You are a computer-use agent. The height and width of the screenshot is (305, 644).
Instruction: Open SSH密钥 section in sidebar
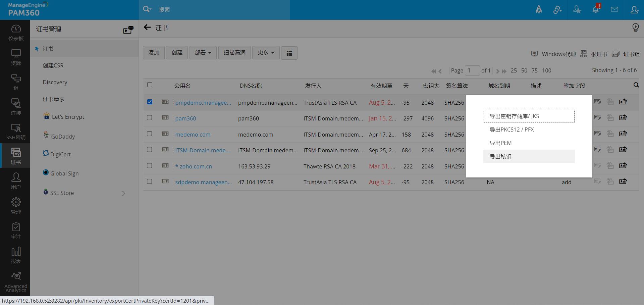point(16,132)
